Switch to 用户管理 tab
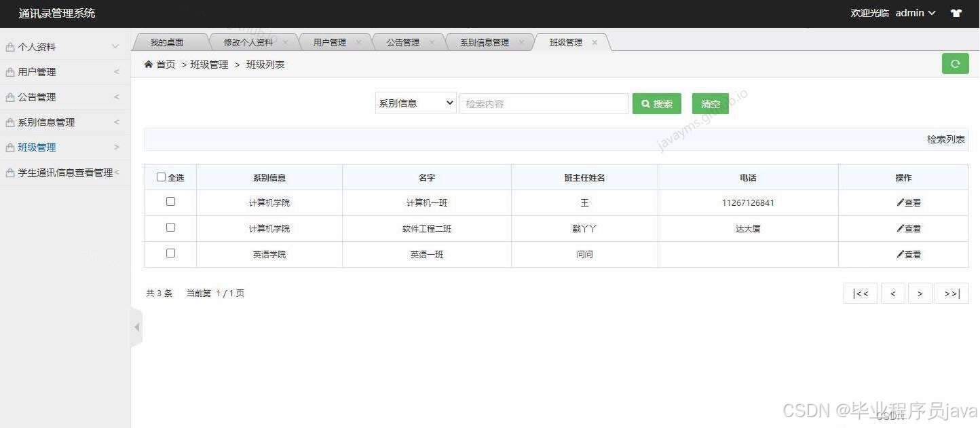Image resolution: width=980 pixels, height=428 pixels. point(330,42)
